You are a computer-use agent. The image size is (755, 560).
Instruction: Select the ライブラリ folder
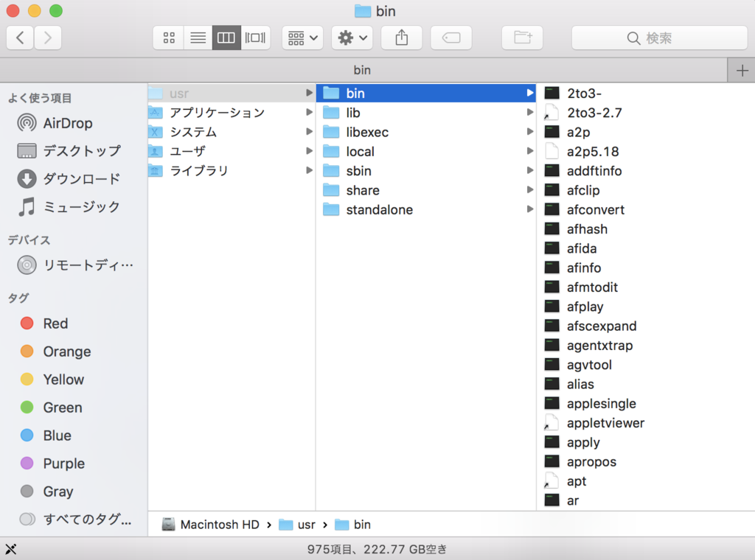click(x=231, y=171)
